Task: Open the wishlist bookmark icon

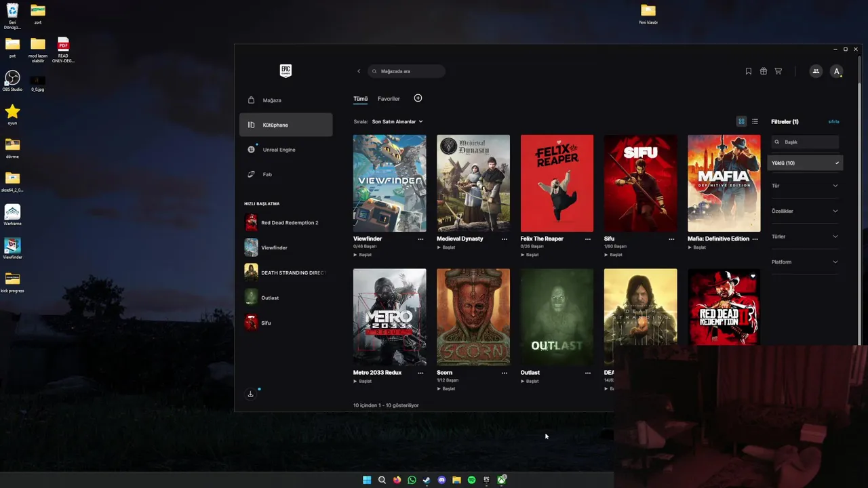Action: click(x=749, y=71)
